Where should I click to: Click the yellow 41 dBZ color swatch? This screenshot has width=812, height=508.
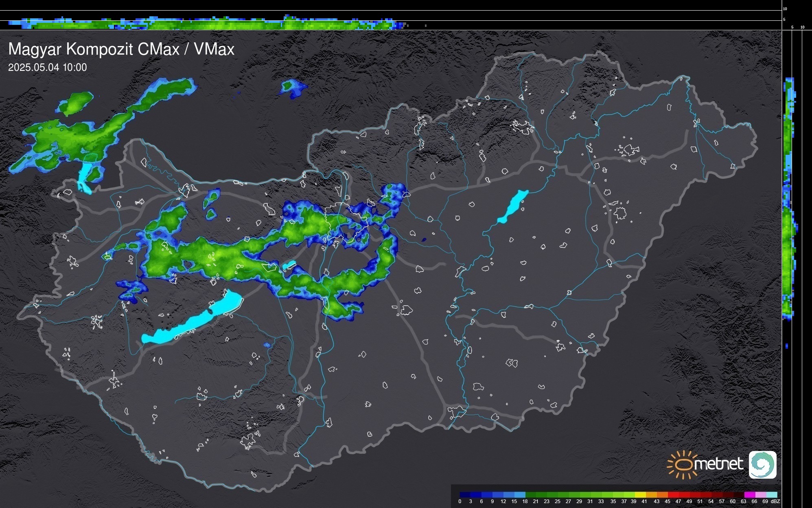click(x=641, y=495)
